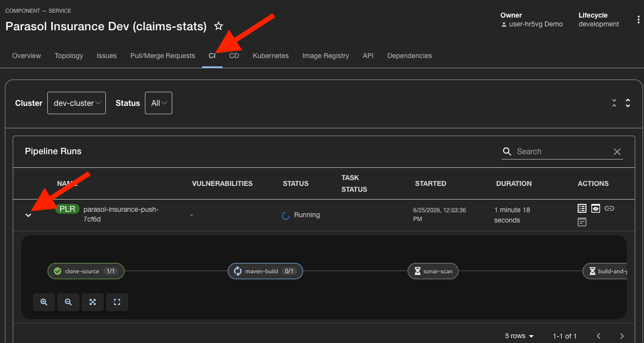Screen dimensions: 644x343
Task: Select the clone-source task node
Action: click(x=86, y=271)
